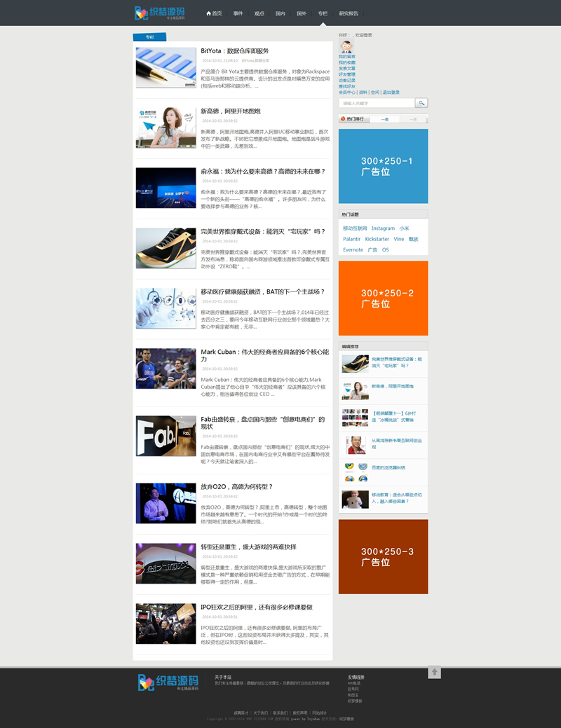The image size is (561, 728).
Task: Open the 研究报告 menu item
Action: click(x=349, y=13)
